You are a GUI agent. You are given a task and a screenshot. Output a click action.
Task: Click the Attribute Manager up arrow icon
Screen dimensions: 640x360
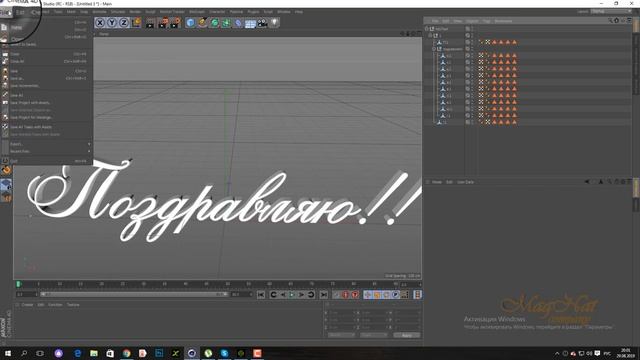tap(601, 182)
